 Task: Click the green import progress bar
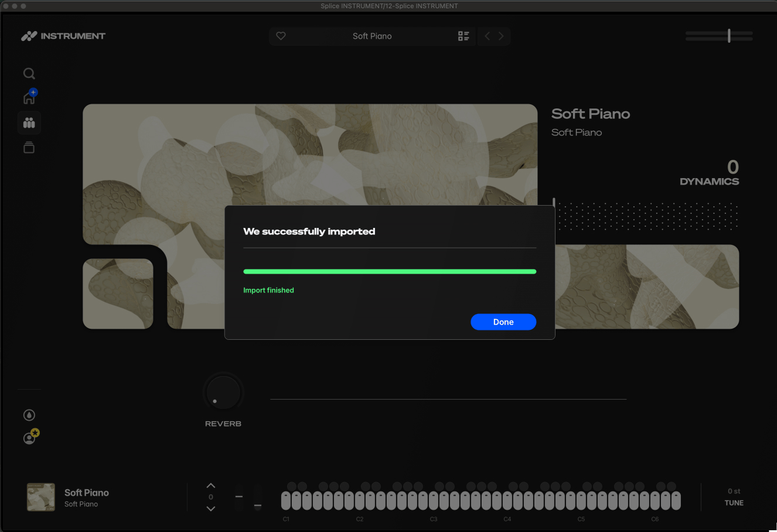click(390, 271)
